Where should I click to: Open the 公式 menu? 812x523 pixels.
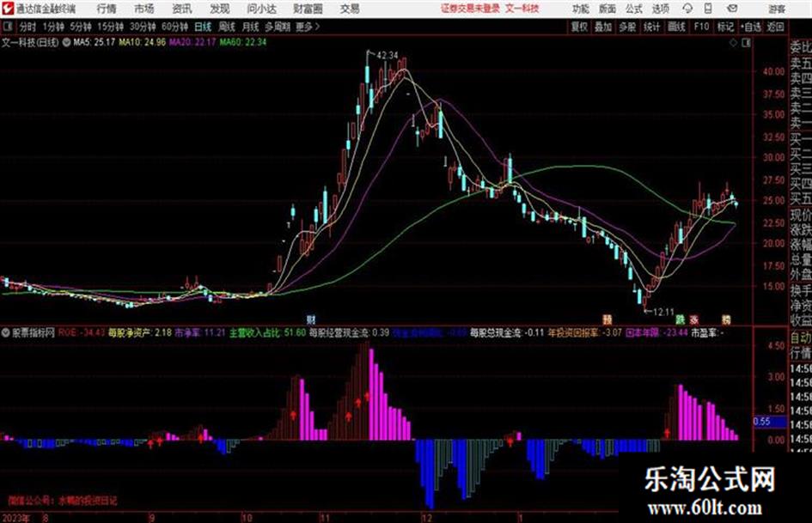pyautogui.click(x=634, y=9)
